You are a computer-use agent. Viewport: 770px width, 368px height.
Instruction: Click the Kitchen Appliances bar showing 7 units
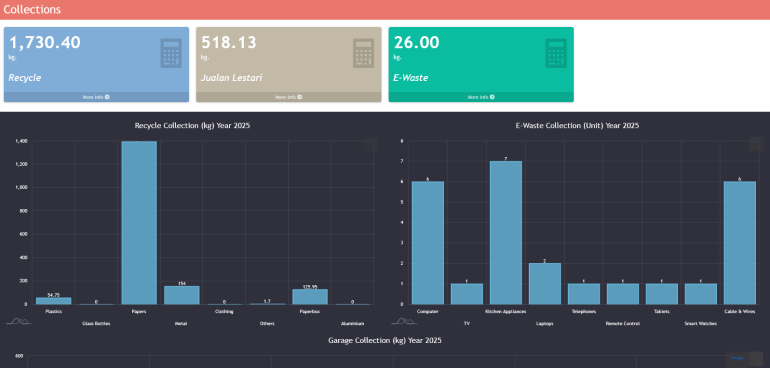tap(506, 233)
